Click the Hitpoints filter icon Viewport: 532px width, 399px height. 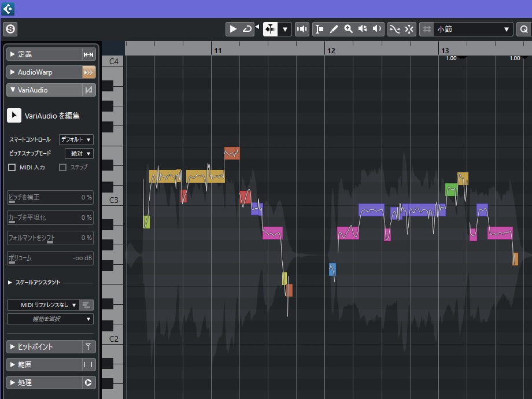point(88,347)
